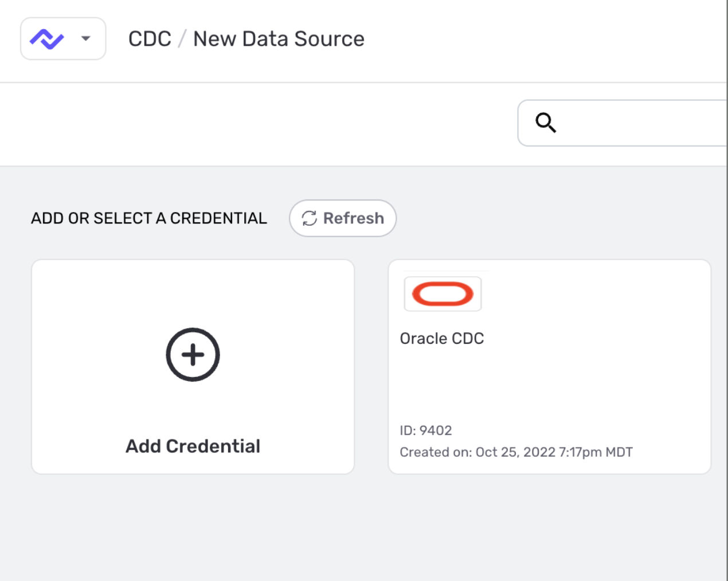Click the ID: 9402 text
Screen dimensions: 728x581
coord(426,430)
